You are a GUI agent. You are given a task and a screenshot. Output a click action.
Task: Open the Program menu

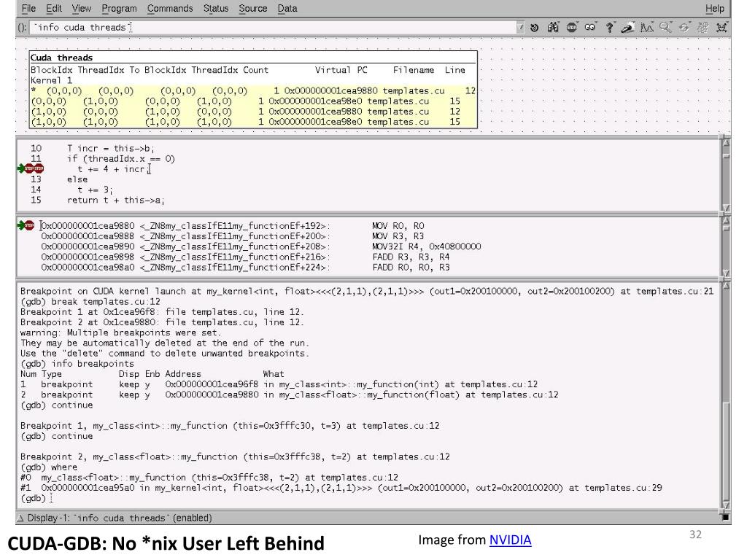[x=119, y=9]
